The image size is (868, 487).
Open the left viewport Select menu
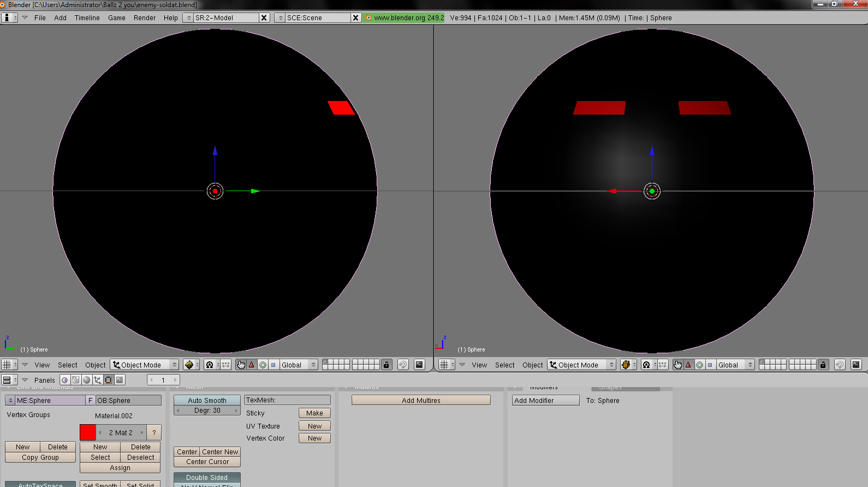tap(67, 365)
